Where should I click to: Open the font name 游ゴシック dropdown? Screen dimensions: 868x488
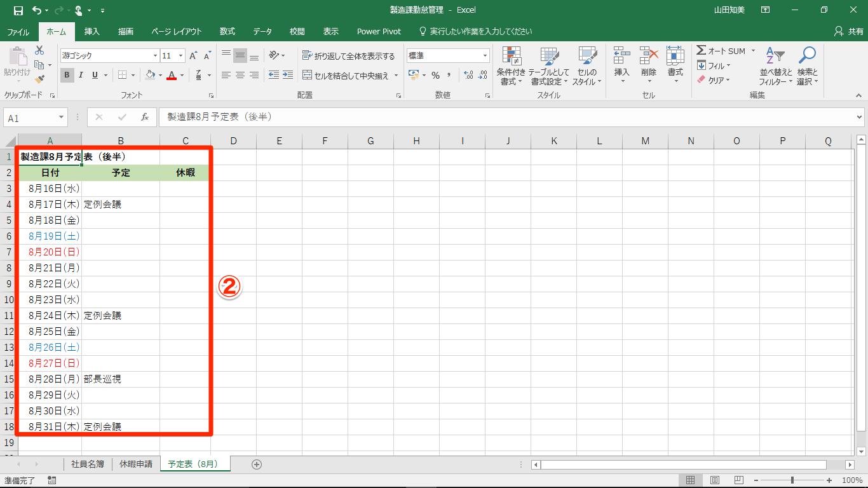click(154, 56)
